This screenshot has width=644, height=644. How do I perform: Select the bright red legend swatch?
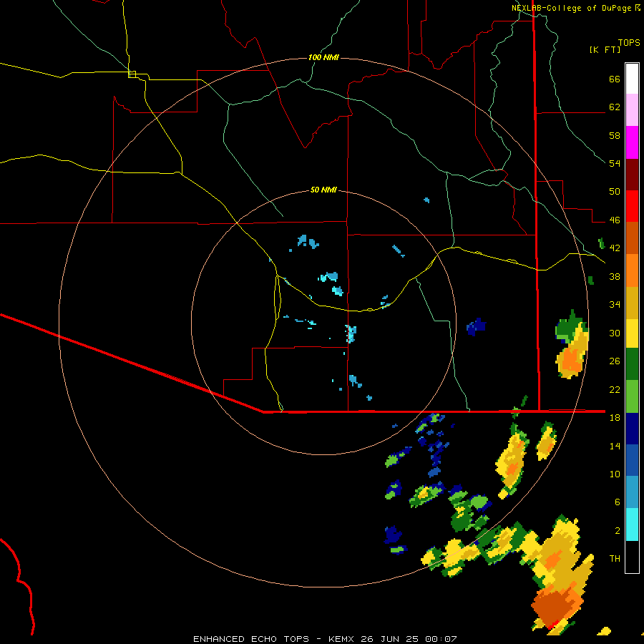click(632, 206)
